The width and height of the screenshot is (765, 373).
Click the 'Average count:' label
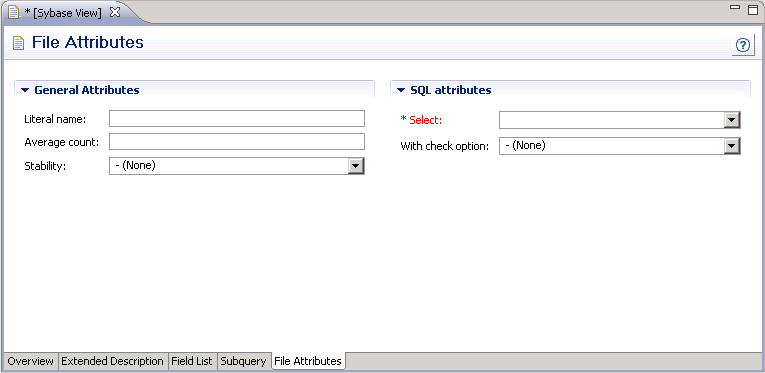pos(61,142)
